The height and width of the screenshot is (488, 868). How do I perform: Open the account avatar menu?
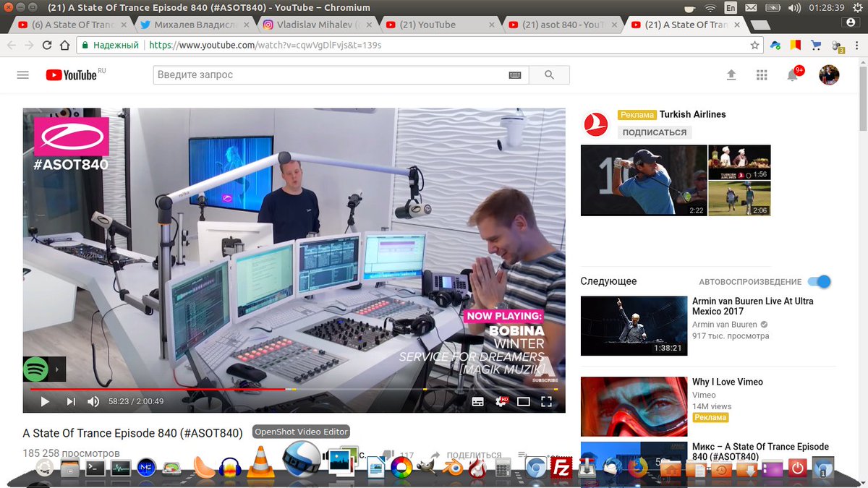[829, 74]
